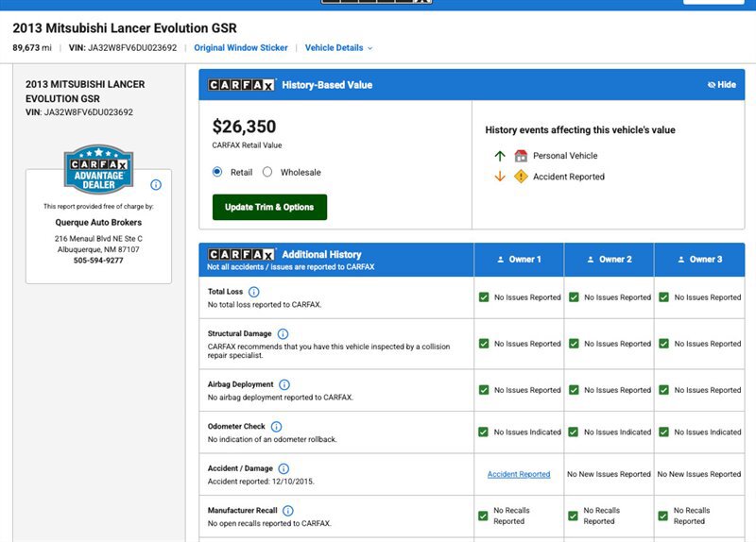Screen dimensions: 756x542
Task: Click 'CARFAX Retail Value' label
Action: [x=247, y=145]
